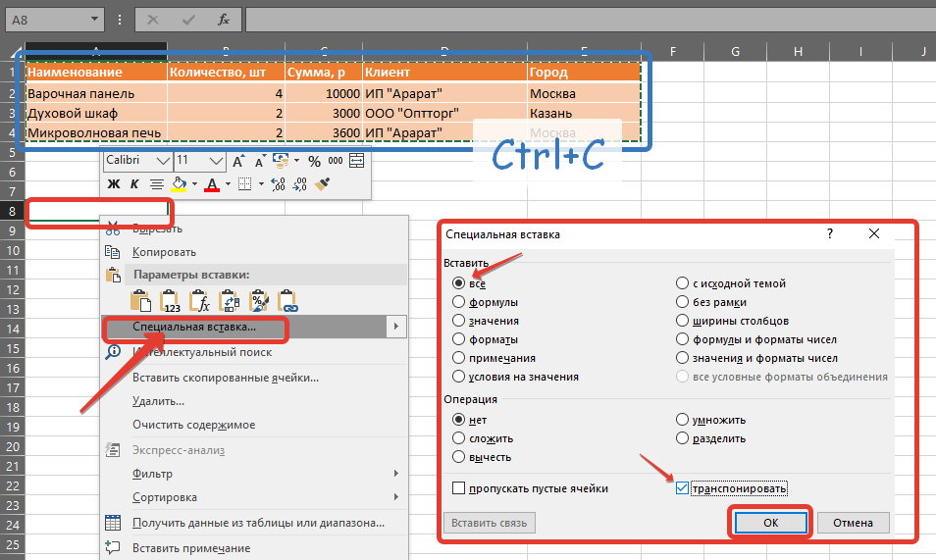This screenshot has width=936, height=560.
Task: Choose the 'умножить' operation radio button
Action: coord(682,420)
